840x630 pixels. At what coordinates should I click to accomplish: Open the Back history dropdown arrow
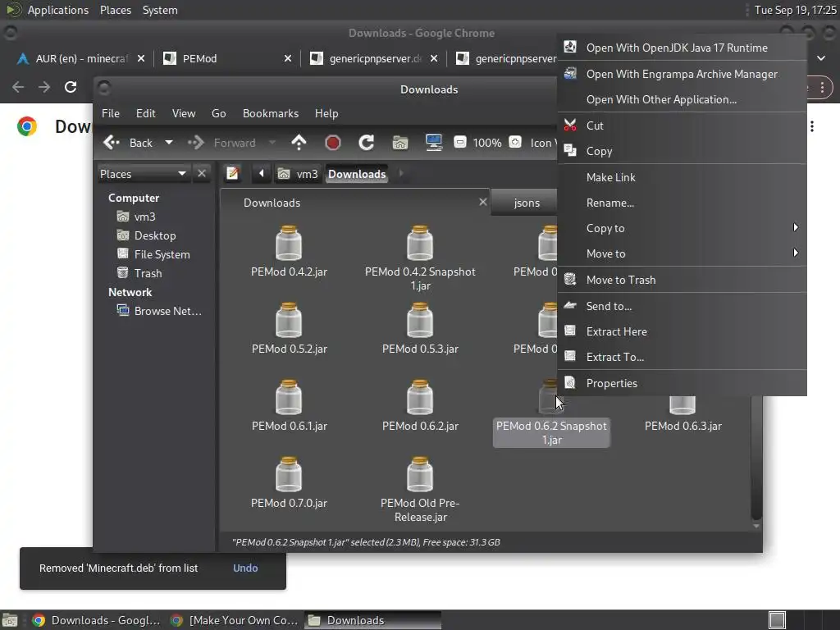pos(169,143)
